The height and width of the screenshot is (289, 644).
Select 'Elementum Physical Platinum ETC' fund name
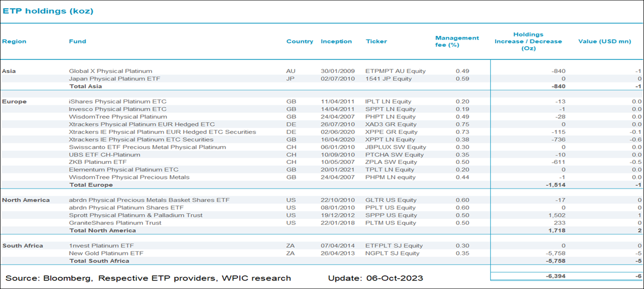click(x=124, y=170)
